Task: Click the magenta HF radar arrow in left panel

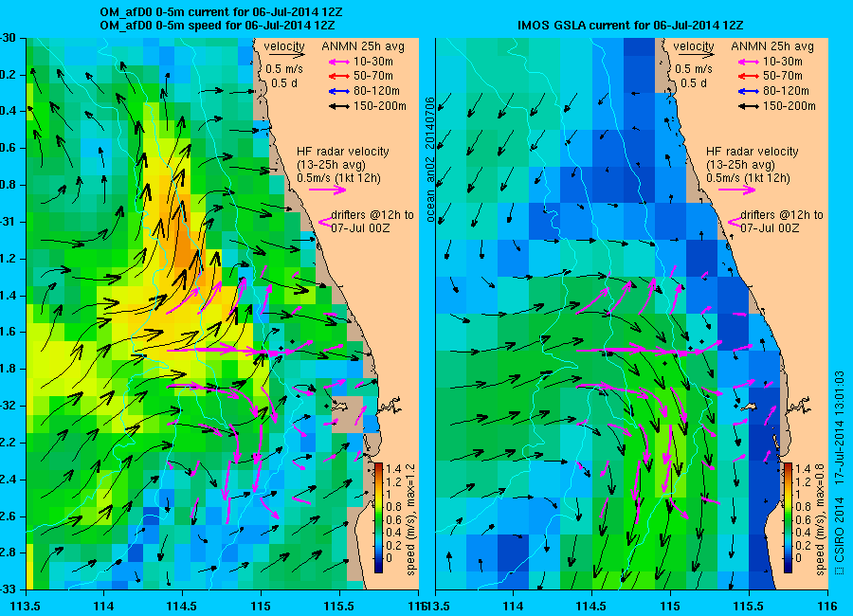Action: point(328,190)
